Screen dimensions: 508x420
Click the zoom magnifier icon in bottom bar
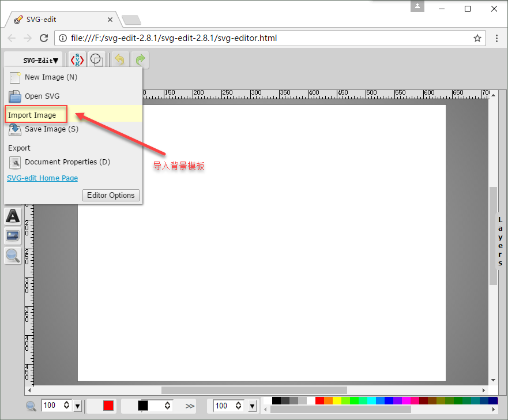(31, 406)
